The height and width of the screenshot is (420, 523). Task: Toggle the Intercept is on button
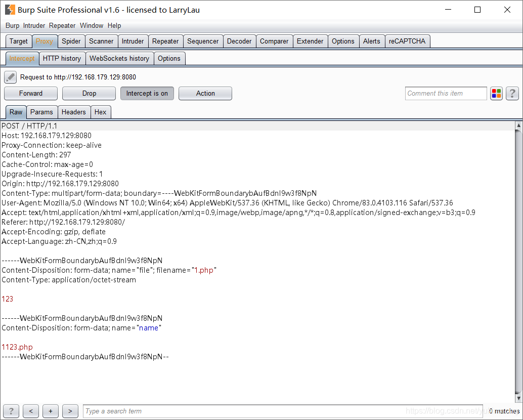tap(147, 94)
